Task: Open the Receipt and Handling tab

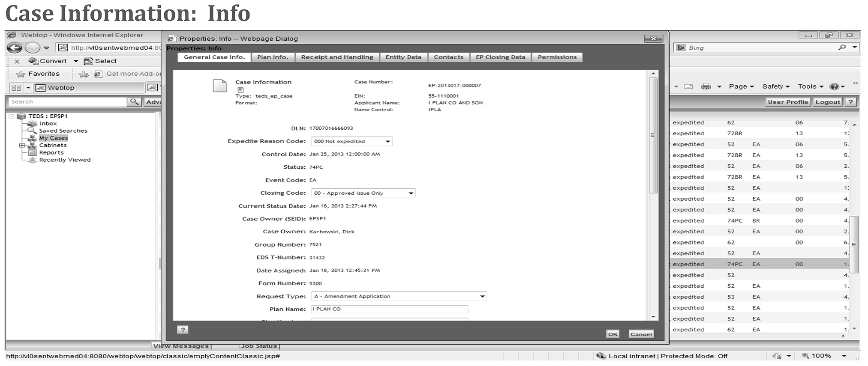Action: (x=337, y=57)
